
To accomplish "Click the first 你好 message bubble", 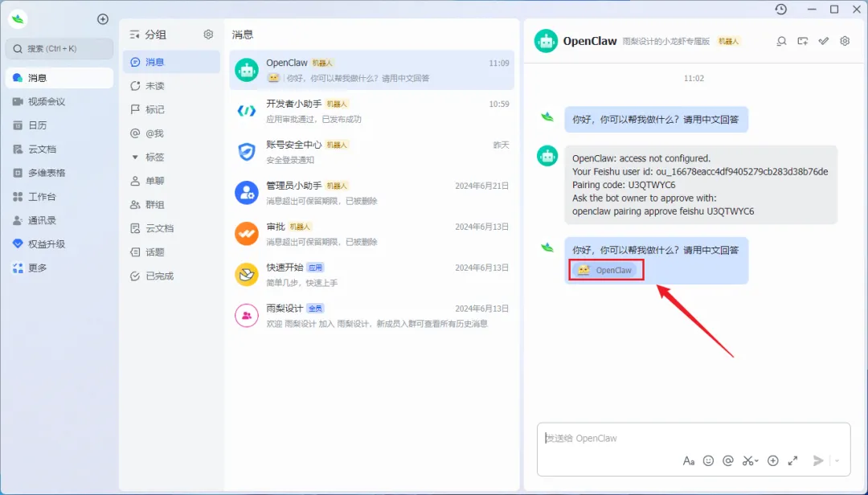I will (656, 120).
